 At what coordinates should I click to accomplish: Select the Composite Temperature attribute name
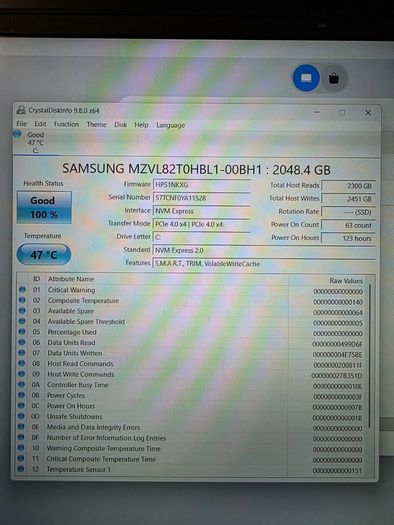[83, 300]
